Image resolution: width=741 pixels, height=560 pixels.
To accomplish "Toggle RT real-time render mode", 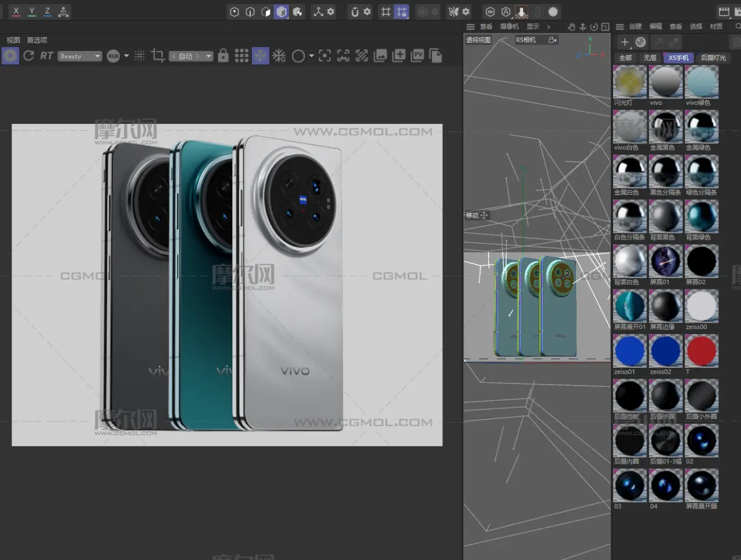I will click(x=46, y=56).
